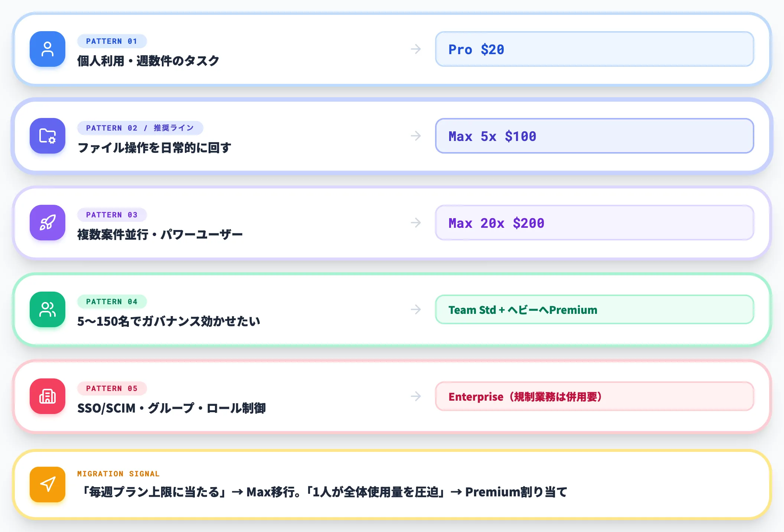Screen dimensions: 784x532
Task: Select the Pro $20 plan box
Action: click(594, 49)
